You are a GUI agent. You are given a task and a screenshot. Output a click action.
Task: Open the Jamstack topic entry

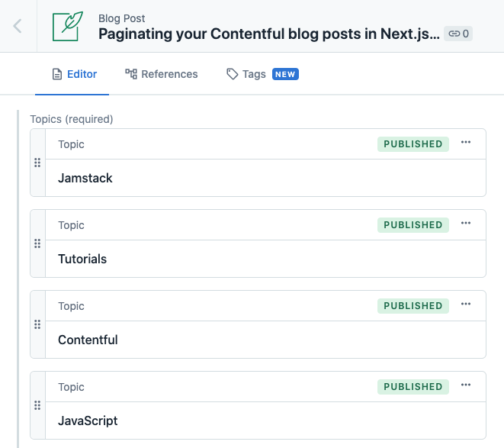tap(85, 178)
